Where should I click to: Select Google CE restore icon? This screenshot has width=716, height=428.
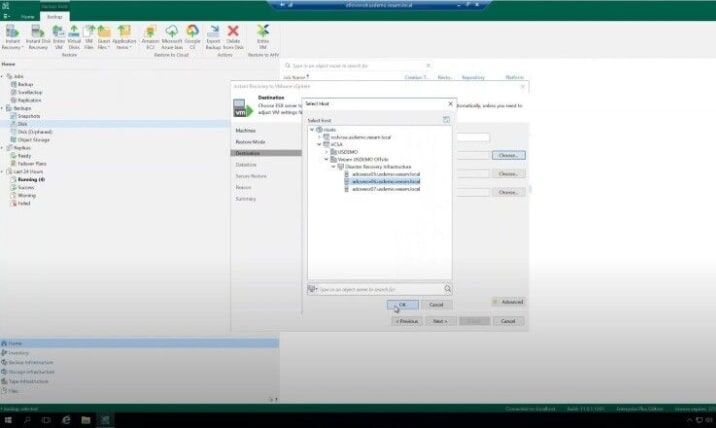(192, 37)
